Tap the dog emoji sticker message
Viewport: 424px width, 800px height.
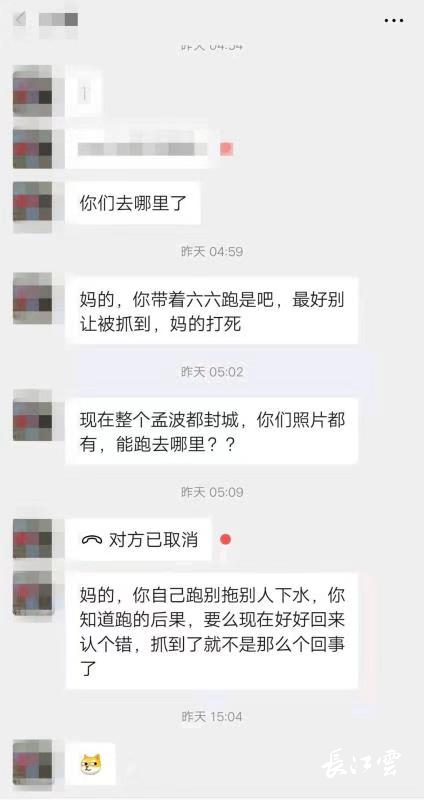[x=91, y=764]
